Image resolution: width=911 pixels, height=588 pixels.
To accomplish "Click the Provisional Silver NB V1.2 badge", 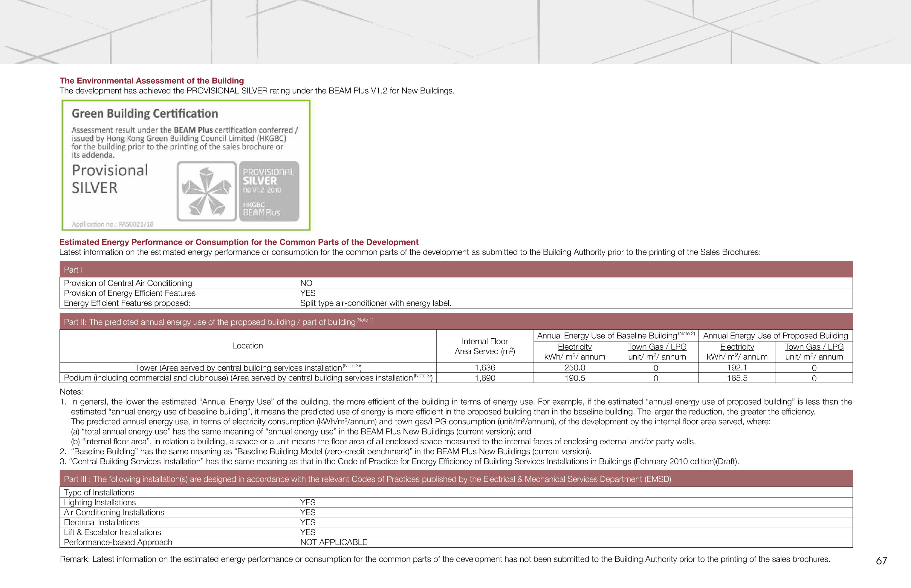I will [269, 191].
